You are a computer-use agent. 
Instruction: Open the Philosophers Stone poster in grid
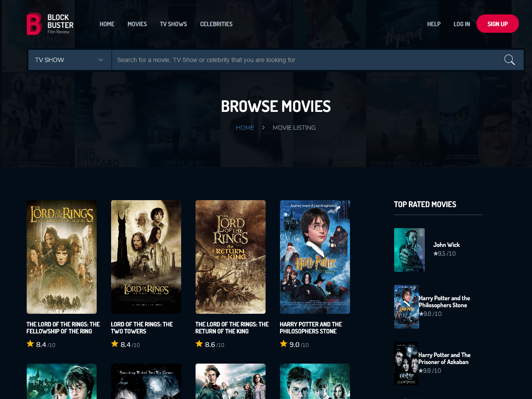pyautogui.click(x=315, y=257)
